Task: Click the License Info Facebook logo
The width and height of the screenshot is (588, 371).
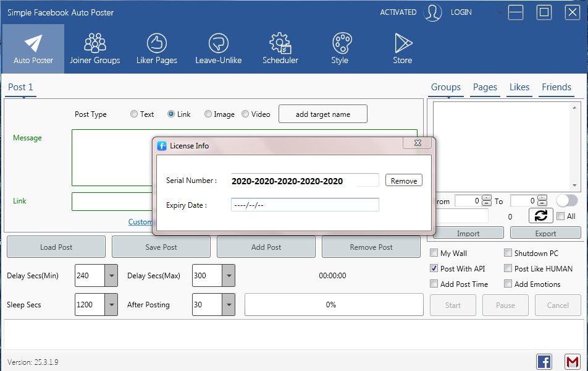Action: click(x=162, y=146)
